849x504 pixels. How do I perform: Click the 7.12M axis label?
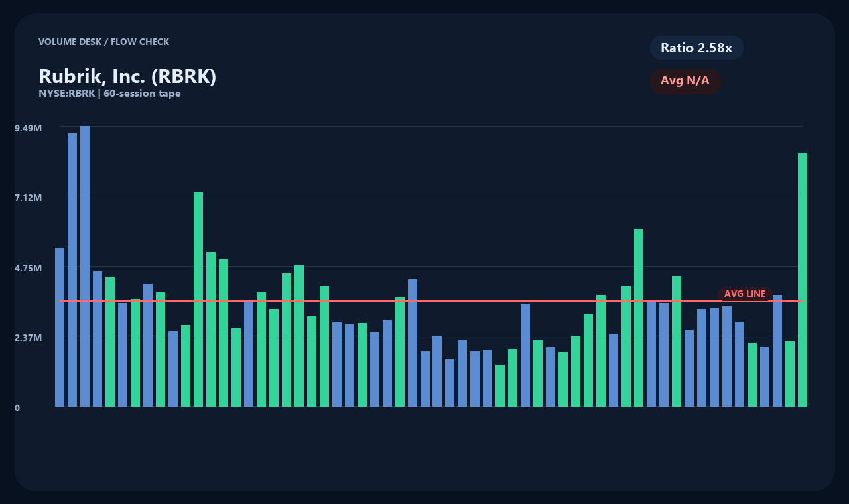29,198
